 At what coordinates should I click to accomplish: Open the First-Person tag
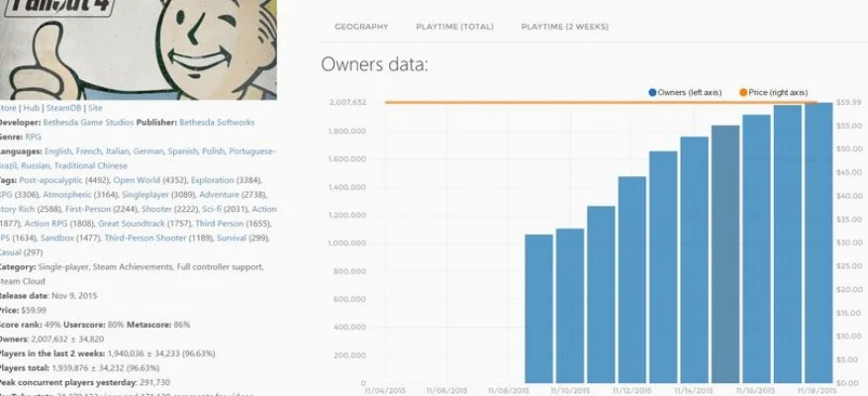click(x=86, y=209)
